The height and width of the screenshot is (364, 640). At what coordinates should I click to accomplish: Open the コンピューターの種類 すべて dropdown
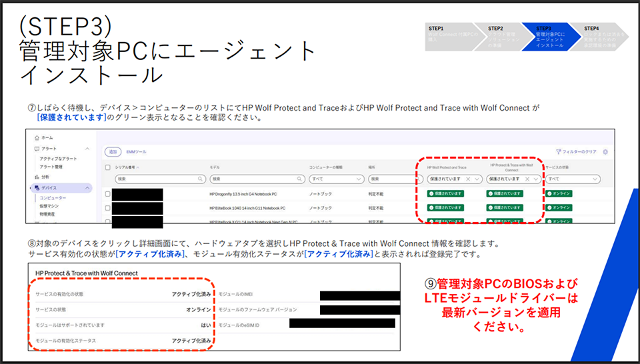click(336, 179)
